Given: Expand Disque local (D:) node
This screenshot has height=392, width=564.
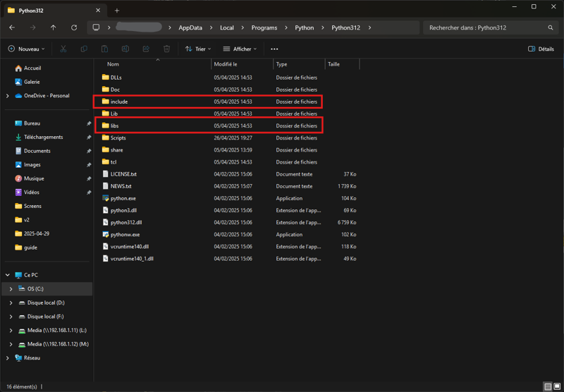Looking at the screenshot, I should coord(11,302).
